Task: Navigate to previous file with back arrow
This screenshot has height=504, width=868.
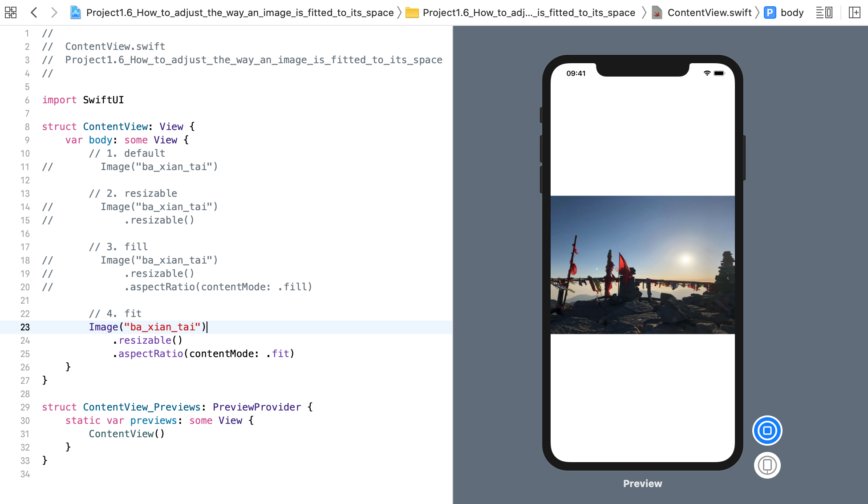Action: pyautogui.click(x=33, y=12)
